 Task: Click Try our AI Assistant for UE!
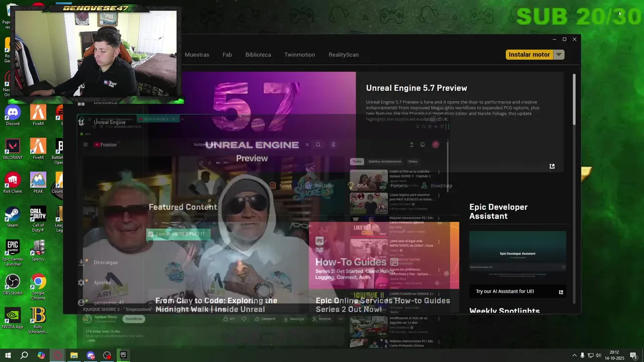(x=505, y=292)
